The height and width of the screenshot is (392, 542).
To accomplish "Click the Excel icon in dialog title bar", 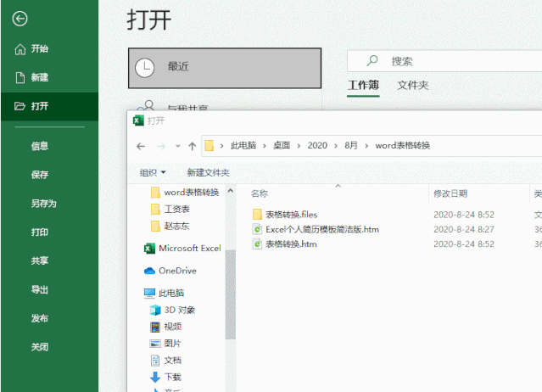I will click(x=138, y=120).
